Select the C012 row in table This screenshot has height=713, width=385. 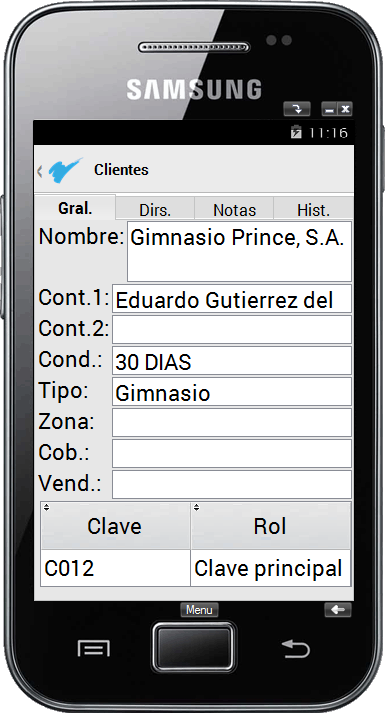tap(195, 568)
